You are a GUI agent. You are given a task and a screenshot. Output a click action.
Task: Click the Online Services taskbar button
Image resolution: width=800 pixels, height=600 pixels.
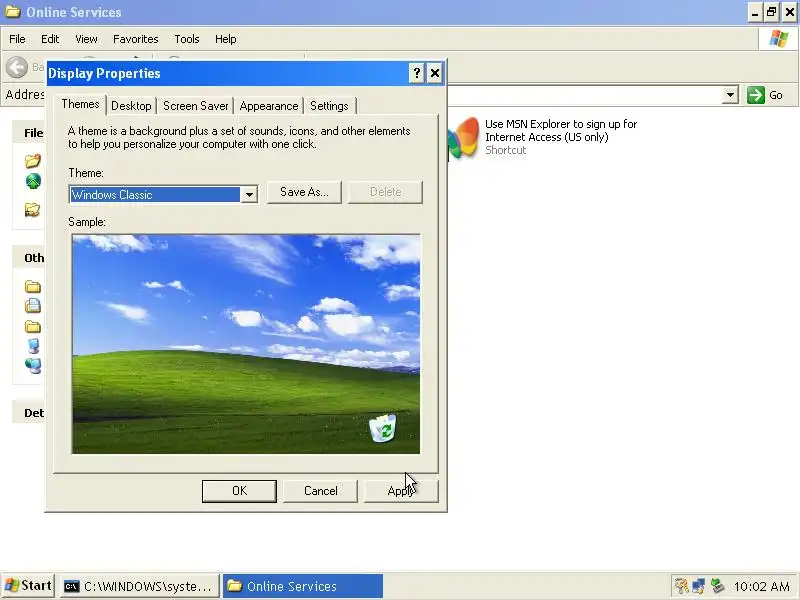(x=303, y=586)
